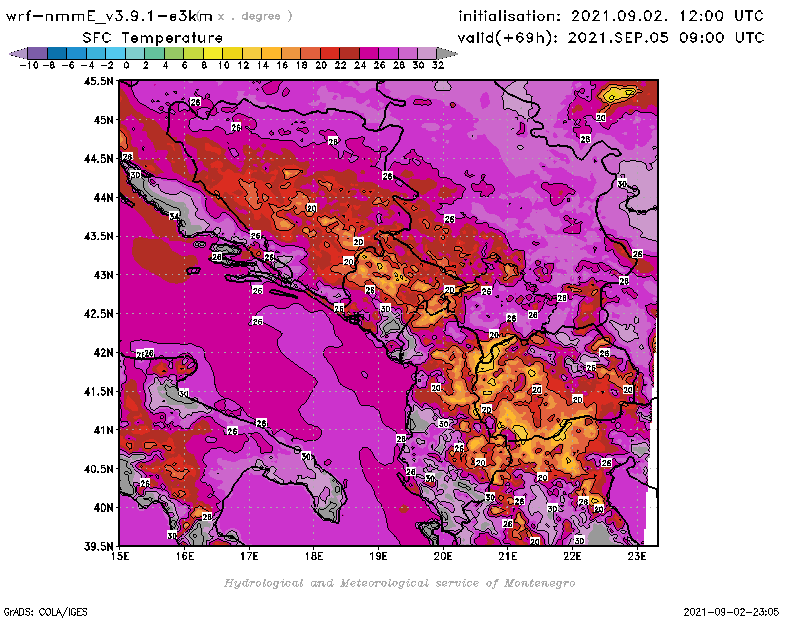Click the below -10 arrow at legend start
Image resolution: width=800 pixels, height=618 pixels.
(18, 53)
